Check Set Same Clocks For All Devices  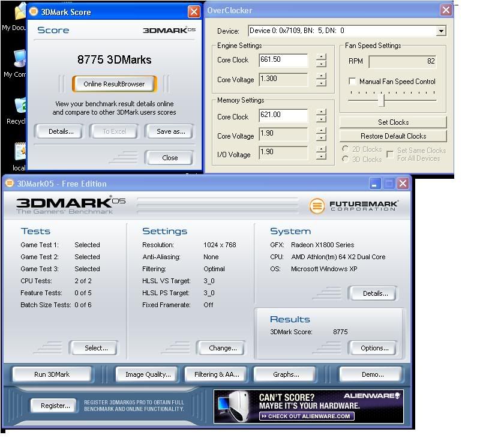(x=390, y=154)
